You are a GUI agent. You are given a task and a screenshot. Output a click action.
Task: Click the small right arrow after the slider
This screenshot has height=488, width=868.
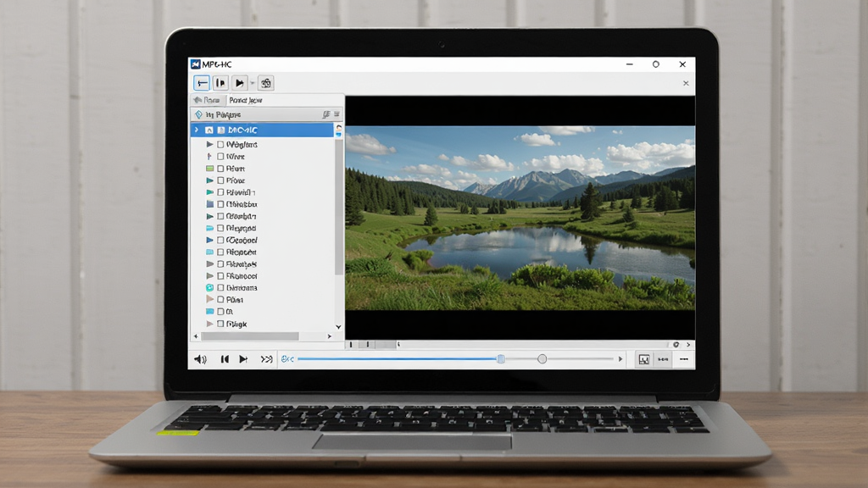pos(620,359)
